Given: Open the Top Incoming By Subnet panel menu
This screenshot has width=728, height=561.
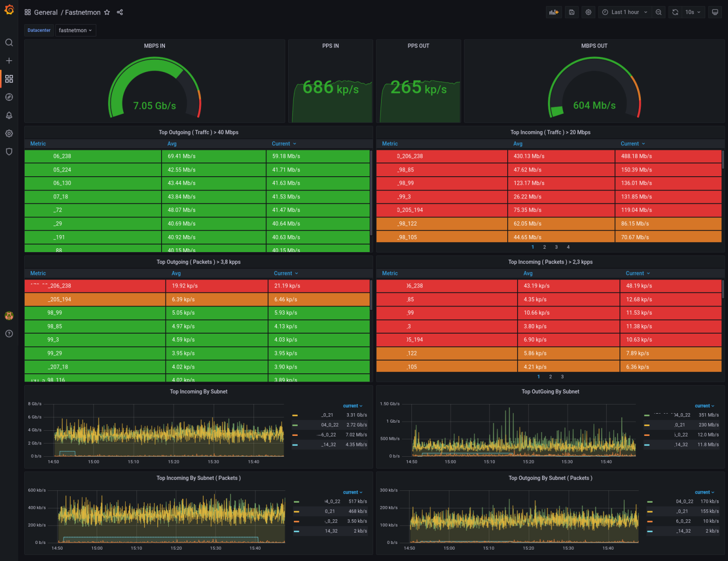Looking at the screenshot, I should click(x=199, y=391).
